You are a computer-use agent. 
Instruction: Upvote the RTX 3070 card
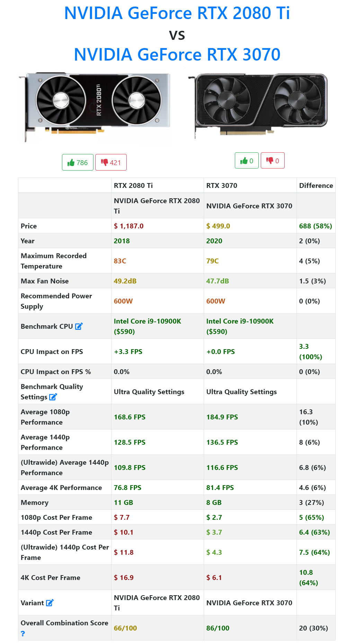coord(247,161)
